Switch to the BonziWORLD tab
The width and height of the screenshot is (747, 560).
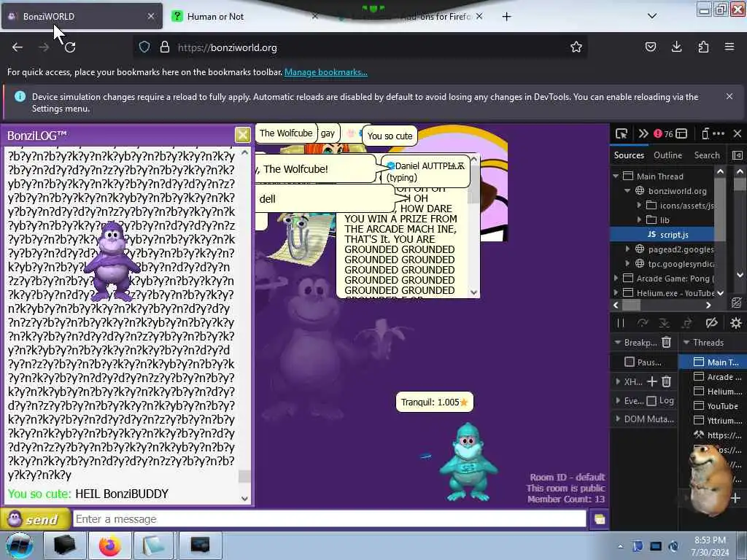[82, 17]
